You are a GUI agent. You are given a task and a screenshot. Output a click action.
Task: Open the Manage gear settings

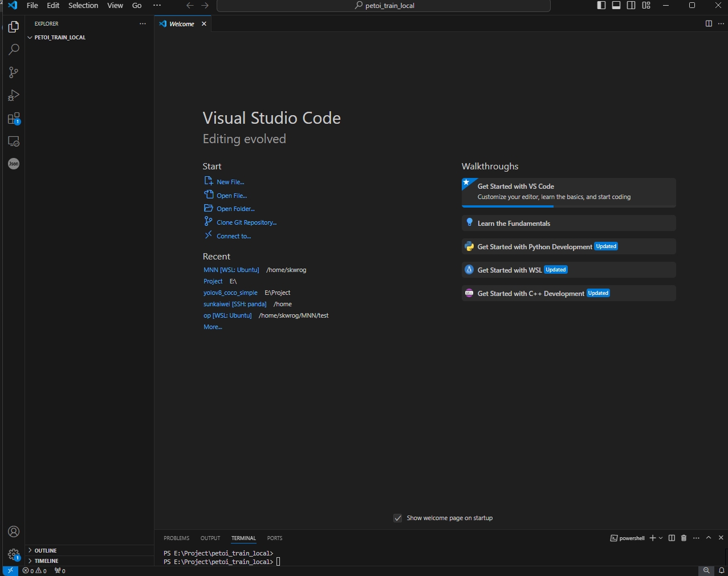point(14,554)
